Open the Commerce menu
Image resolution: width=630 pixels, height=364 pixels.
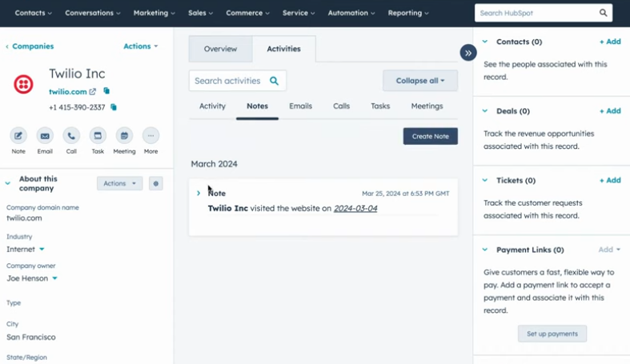pos(247,13)
